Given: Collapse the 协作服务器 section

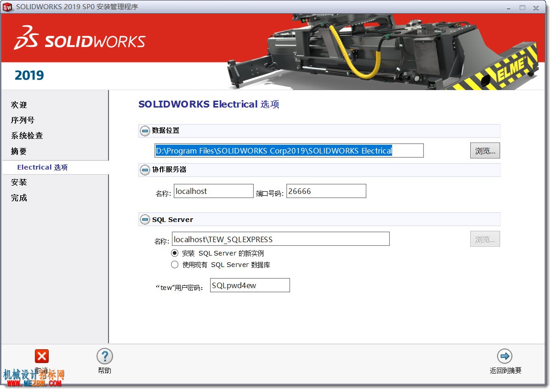Looking at the screenshot, I should (145, 170).
